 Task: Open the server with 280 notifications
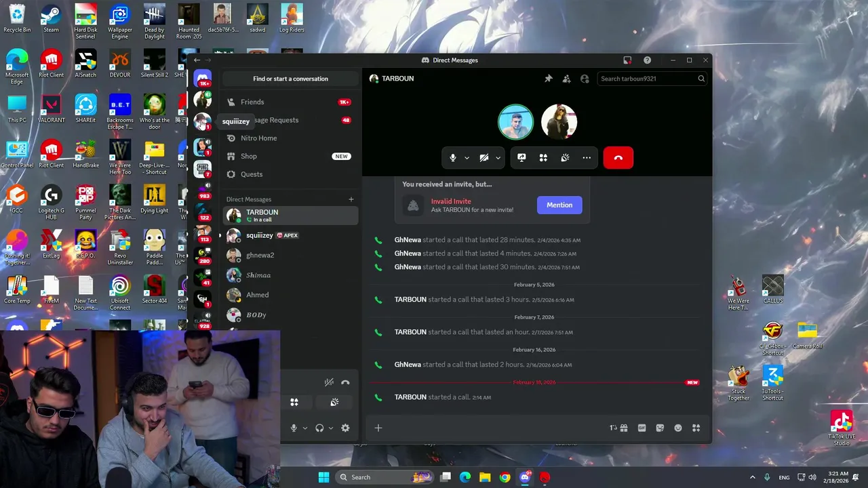pyautogui.click(x=203, y=255)
